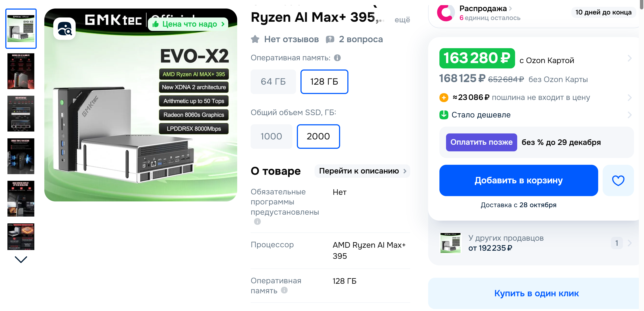The height and width of the screenshot is (311, 644).
Task: Click the orange plus icon beside пошлина
Action: point(444,97)
